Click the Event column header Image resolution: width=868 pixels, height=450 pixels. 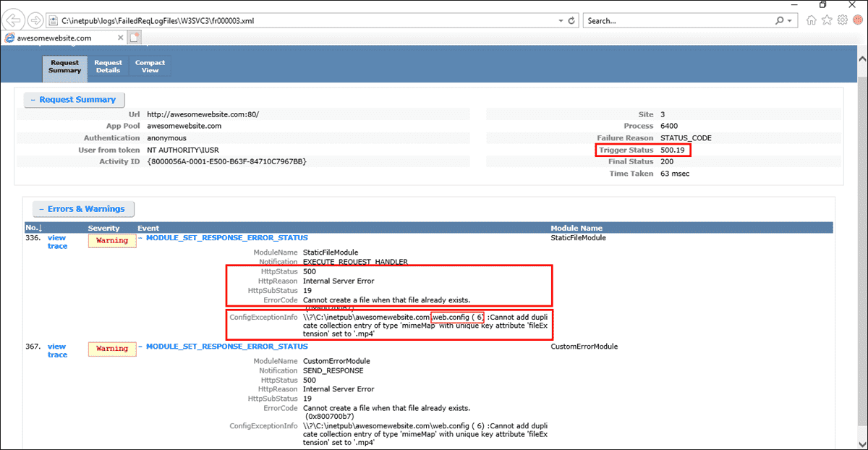[148, 228]
